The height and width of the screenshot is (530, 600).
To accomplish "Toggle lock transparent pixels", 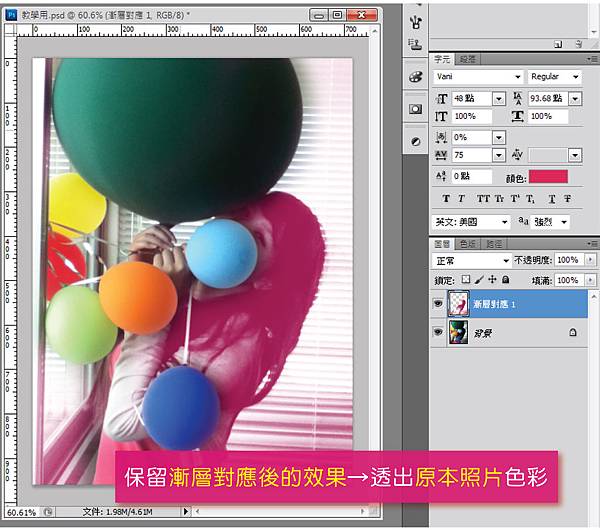I will pyautogui.click(x=466, y=279).
